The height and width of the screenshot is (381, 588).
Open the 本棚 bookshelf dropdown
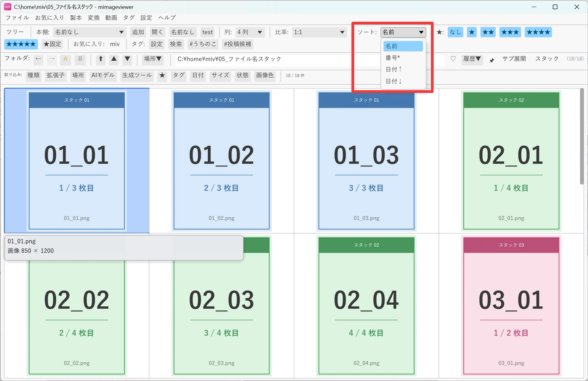(89, 32)
